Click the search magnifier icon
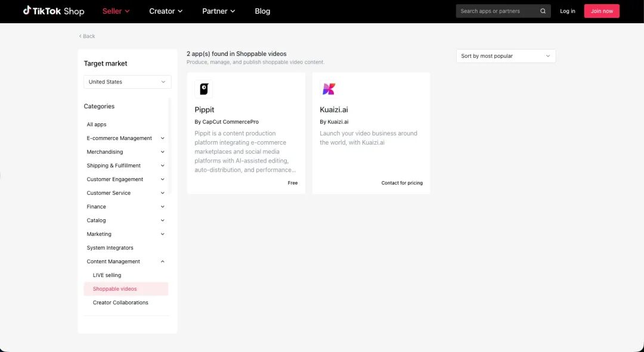Image resolution: width=644 pixels, height=352 pixels. pyautogui.click(x=543, y=11)
